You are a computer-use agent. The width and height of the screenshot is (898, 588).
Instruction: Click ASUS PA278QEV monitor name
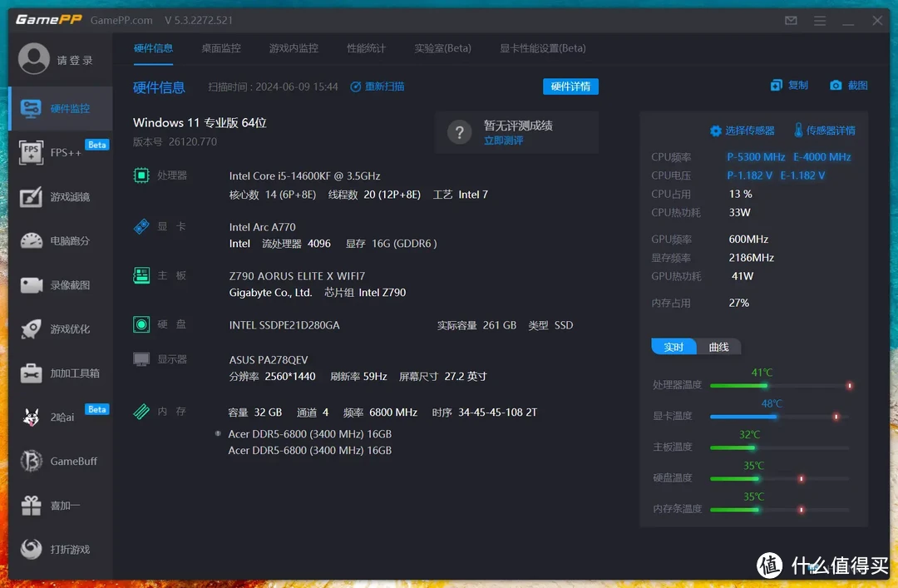point(268,360)
